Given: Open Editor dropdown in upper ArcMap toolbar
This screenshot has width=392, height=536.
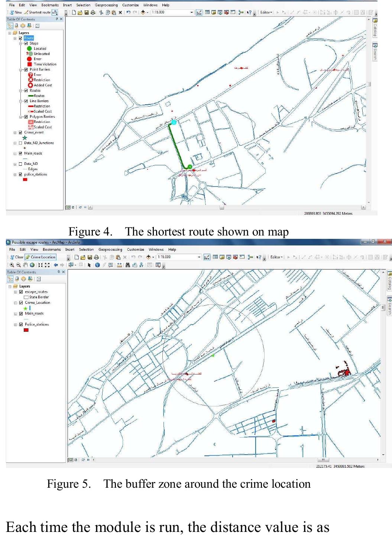Looking at the screenshot, I should [266, 12].
